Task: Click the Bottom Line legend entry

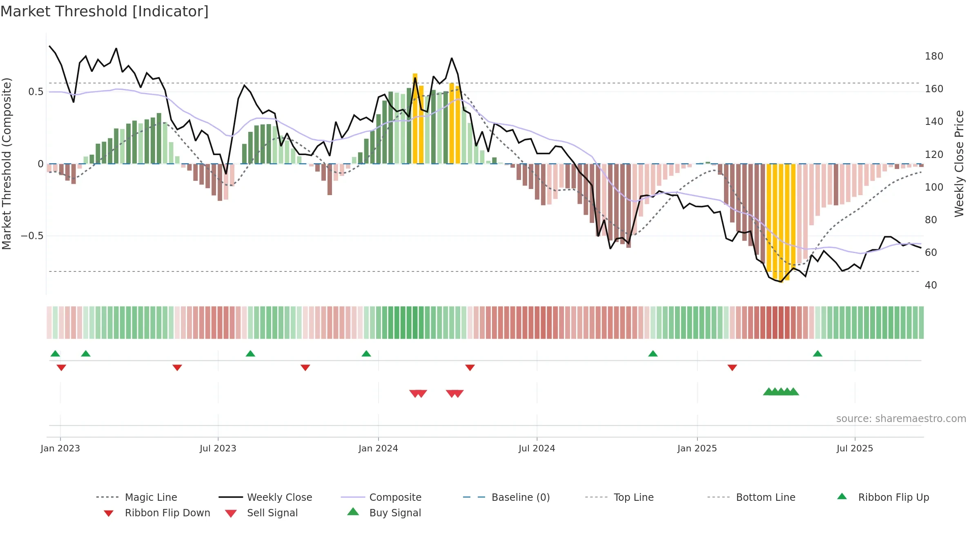Action: pyautogui.click(x=751, y=497)
